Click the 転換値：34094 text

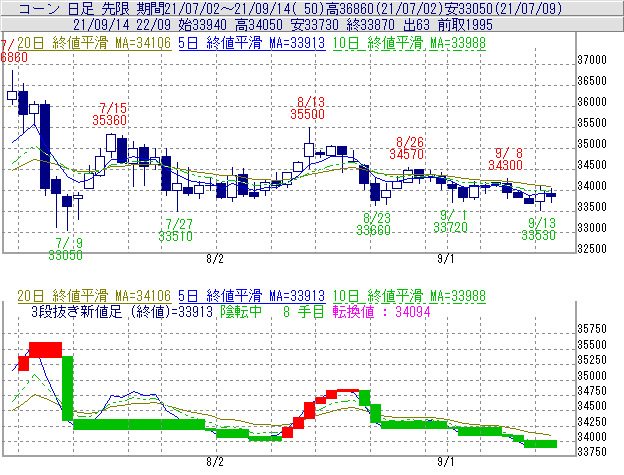pos(382,311)
